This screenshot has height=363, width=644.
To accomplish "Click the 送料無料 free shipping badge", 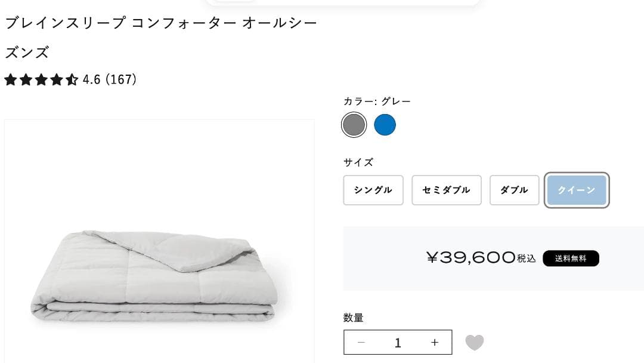I will point(570,258).
